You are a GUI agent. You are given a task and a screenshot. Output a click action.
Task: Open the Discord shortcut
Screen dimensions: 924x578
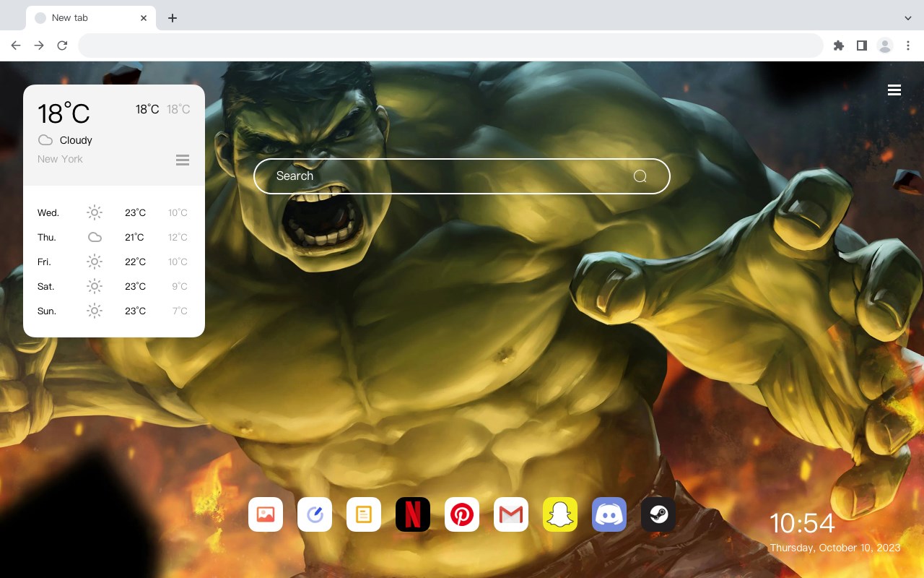609,514
